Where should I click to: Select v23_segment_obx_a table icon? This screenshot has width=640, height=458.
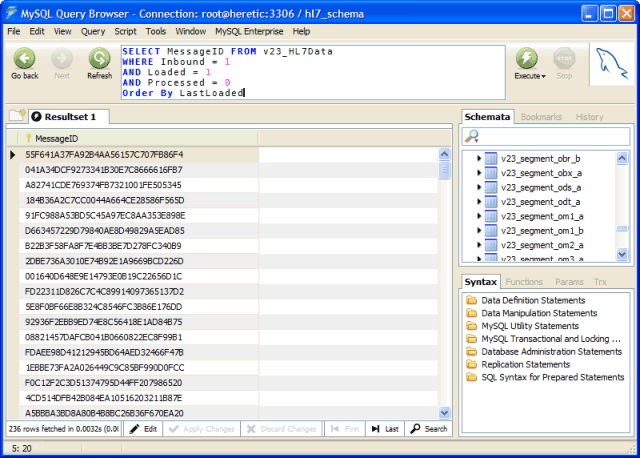pos(491,173)
